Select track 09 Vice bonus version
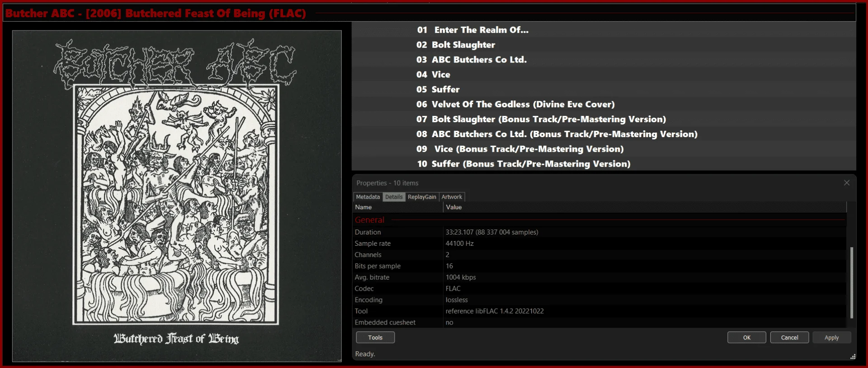 click(x=604, y=149)
